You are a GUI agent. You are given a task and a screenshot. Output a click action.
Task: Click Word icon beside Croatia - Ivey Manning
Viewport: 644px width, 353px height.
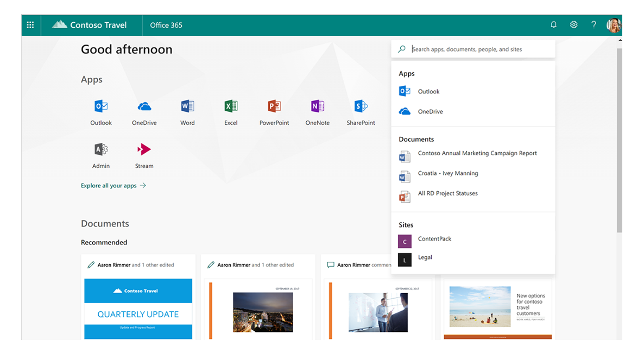coord(405,177)
